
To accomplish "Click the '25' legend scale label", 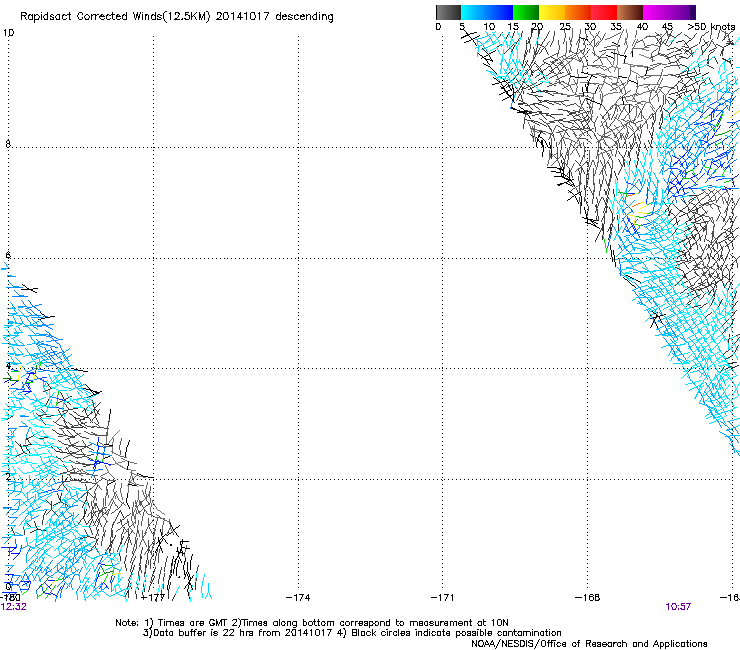I will click(x=565, y=27).
